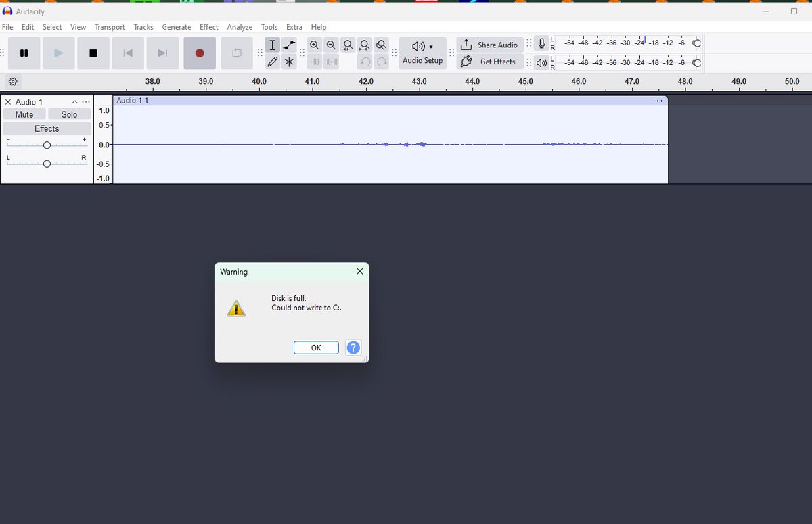The width and height of the screenshot is (812, 524).
Task: Open the Audio 1.1 clip options menu (three dots)
Action: pyautogui.click(x=658, y=101)
